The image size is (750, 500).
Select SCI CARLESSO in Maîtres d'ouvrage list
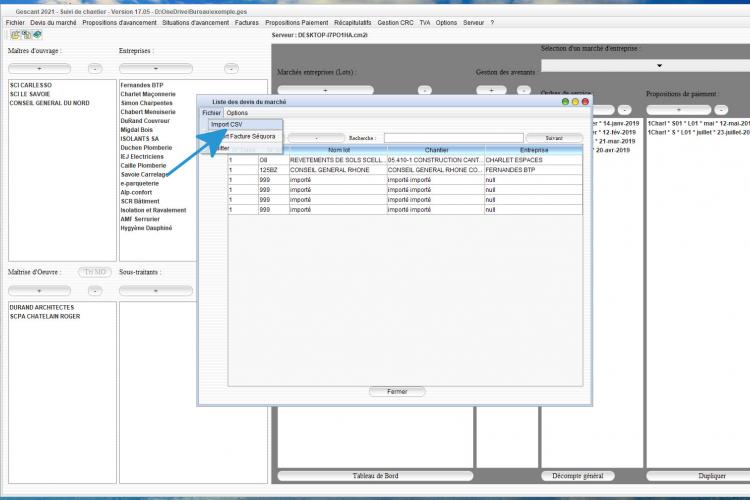point(31,85)
